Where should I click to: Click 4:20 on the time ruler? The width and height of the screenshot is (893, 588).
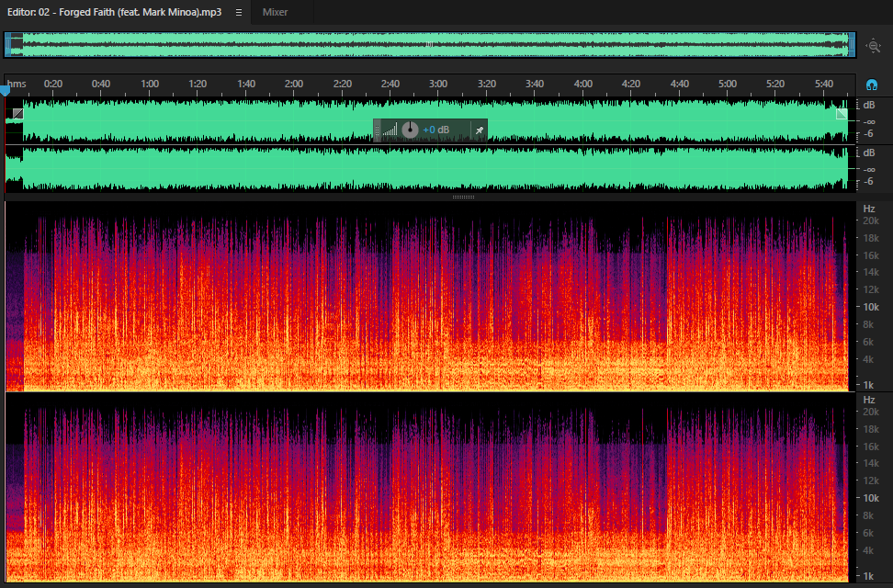click(631, 84)
